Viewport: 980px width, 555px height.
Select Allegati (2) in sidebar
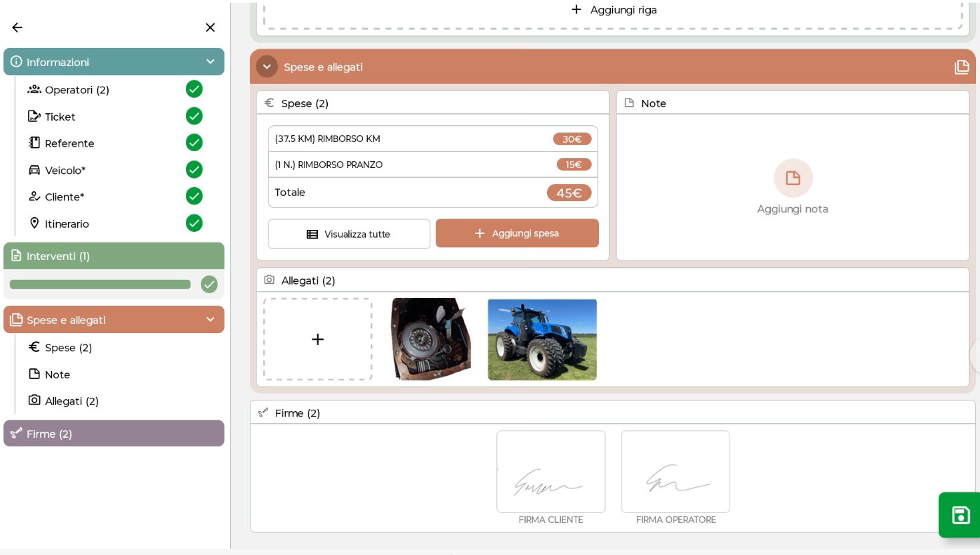point(71,401)
